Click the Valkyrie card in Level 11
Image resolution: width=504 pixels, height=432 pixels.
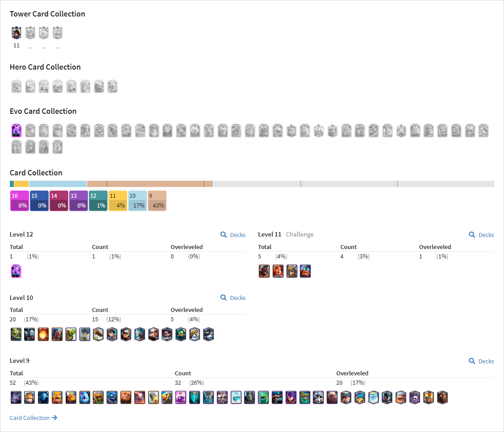[x=278, y=271]
